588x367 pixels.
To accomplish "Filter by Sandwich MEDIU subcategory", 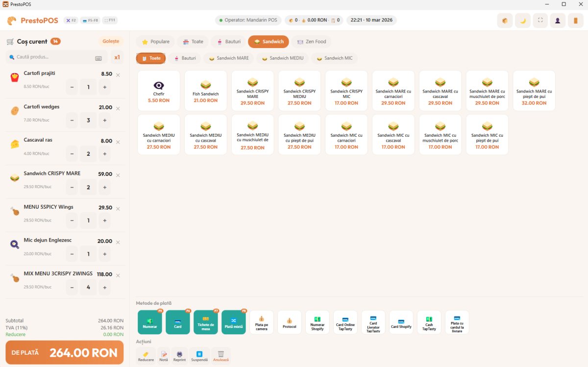I will [282, 58].
